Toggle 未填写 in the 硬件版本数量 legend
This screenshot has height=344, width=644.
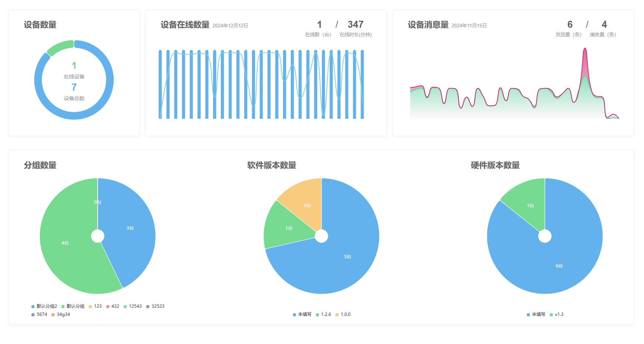click(x=536, y=314)
